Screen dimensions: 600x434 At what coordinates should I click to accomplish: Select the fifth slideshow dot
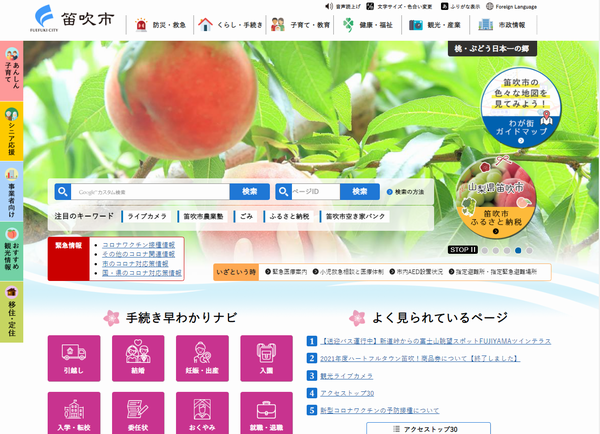pyautogui.click(x=529, y=251)
